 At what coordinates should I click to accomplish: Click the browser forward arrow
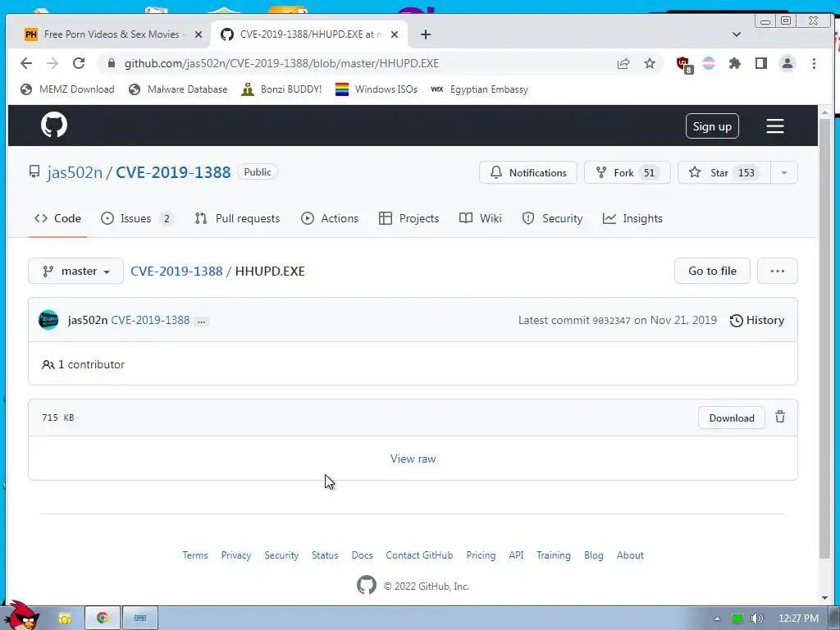coord(52,63)
